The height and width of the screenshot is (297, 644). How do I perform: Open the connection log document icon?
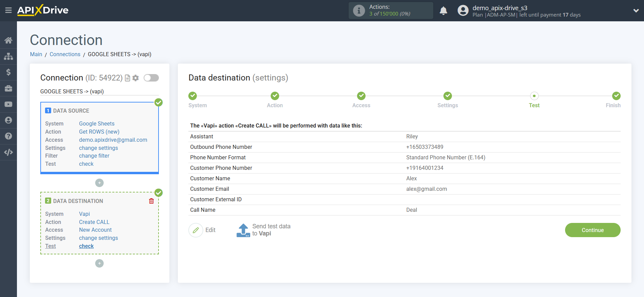point(128,78)
